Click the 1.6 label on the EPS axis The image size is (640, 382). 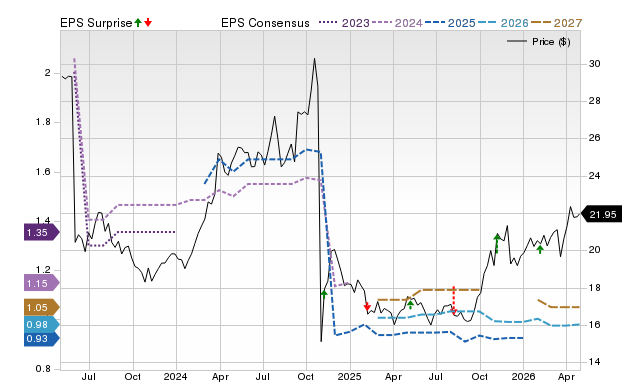(43, 172)
